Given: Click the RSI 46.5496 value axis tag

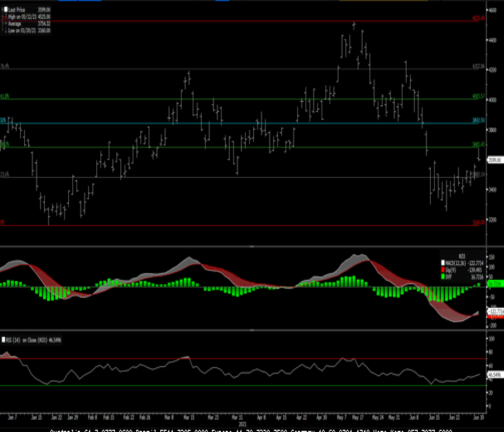Looking at the screenshot, I should [x=495, y=375].
